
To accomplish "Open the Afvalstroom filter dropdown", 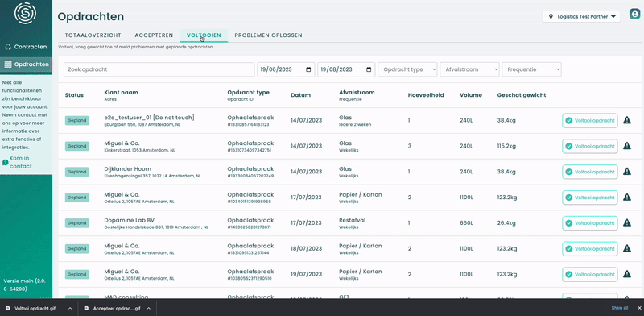I will (x=469, y=69).
